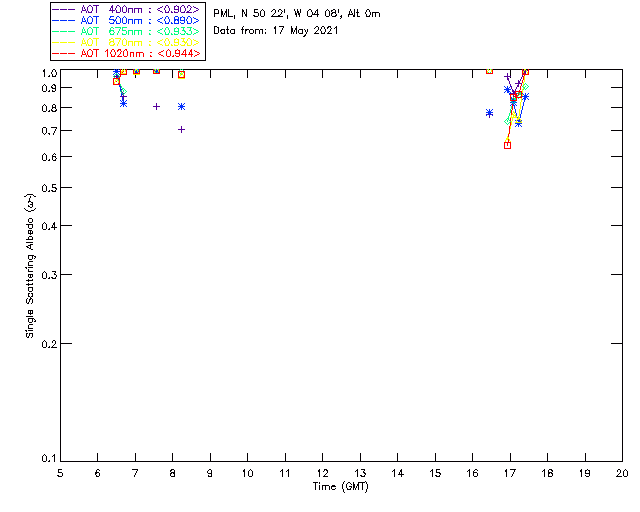Click the y-axis tick label '1.0'

click(x=49, y=73)
